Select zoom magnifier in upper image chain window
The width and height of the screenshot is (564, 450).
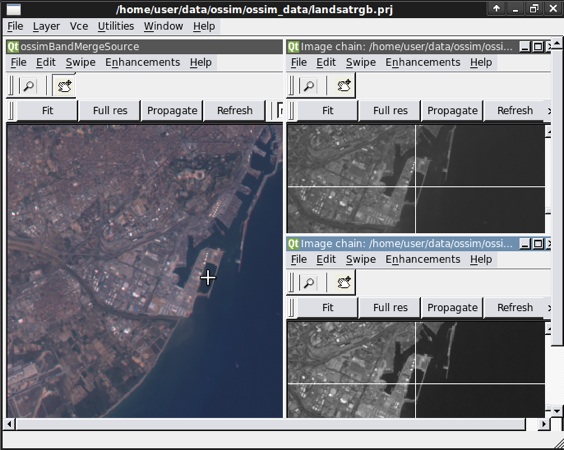coord(309,86)
